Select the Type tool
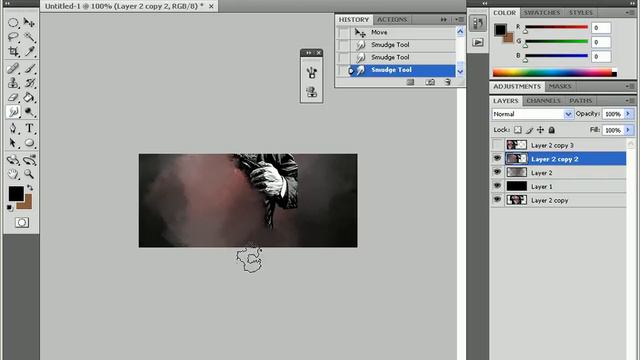This screenshot has height=360, width=640. [29, 128]
